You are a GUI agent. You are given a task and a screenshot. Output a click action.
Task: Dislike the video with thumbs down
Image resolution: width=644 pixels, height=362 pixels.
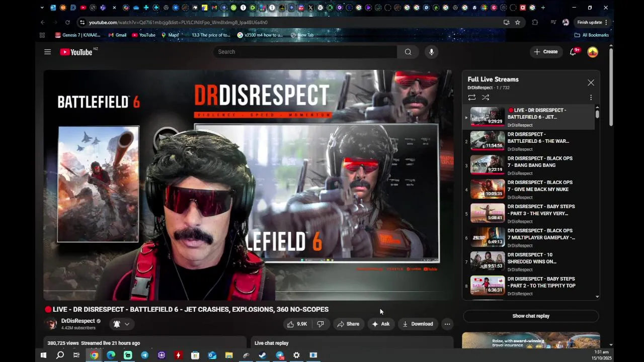pos(320,324)
